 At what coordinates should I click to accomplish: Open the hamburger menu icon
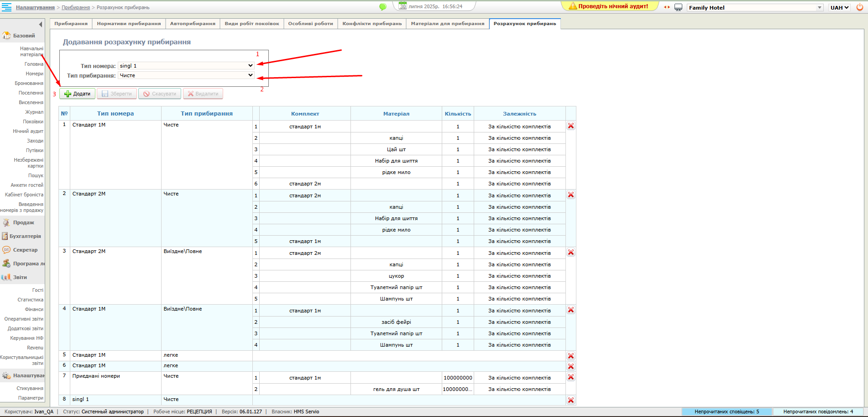(x=6, y=7)
